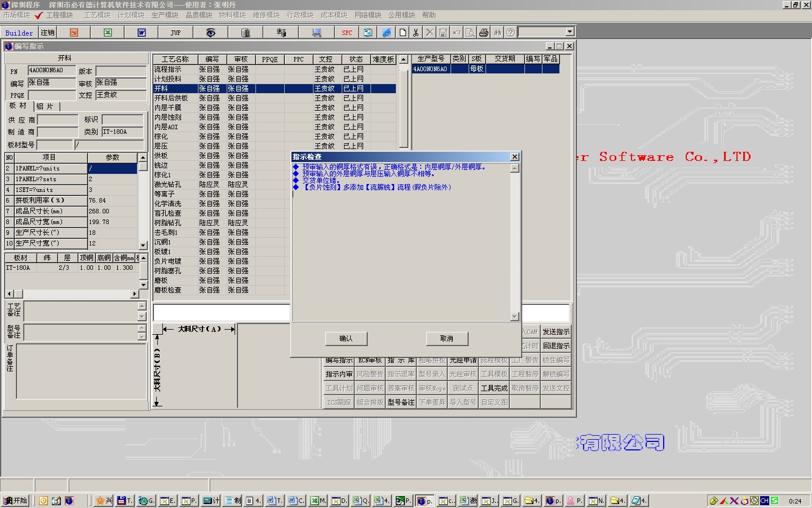812x508 pixels.
Task: Click scroll-right arrow under 板材 table
Action: (134, 294)
